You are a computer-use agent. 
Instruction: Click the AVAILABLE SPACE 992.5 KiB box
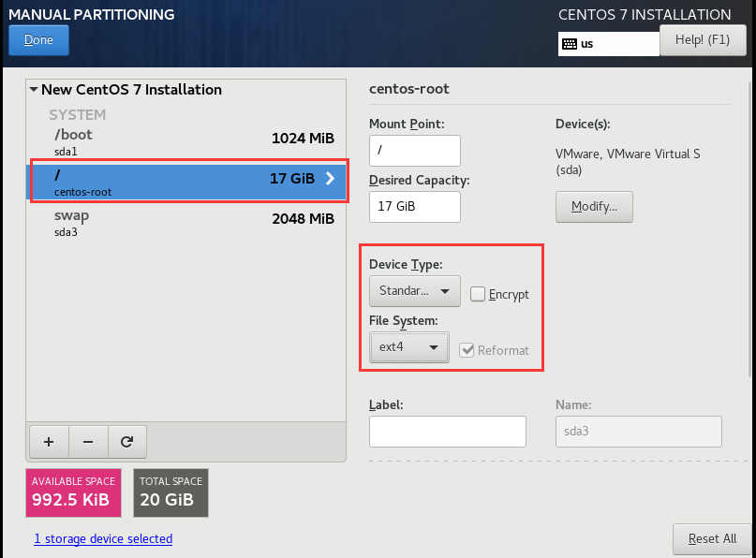point(73,492)
